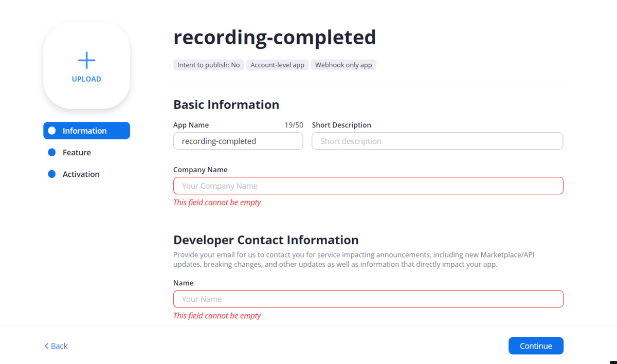This screenshot has width=617, height=364.
Task: Click the Company Name empty-field error message
Action: (217, 203)
